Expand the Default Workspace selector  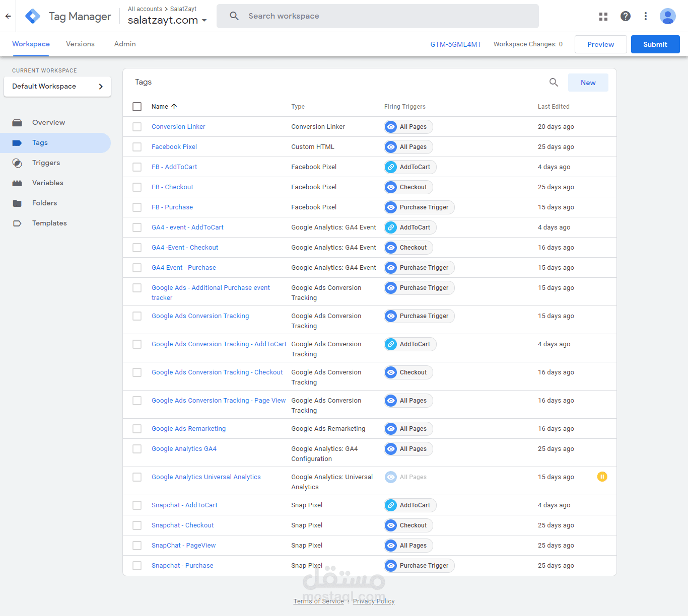click(x=57, y=87)
